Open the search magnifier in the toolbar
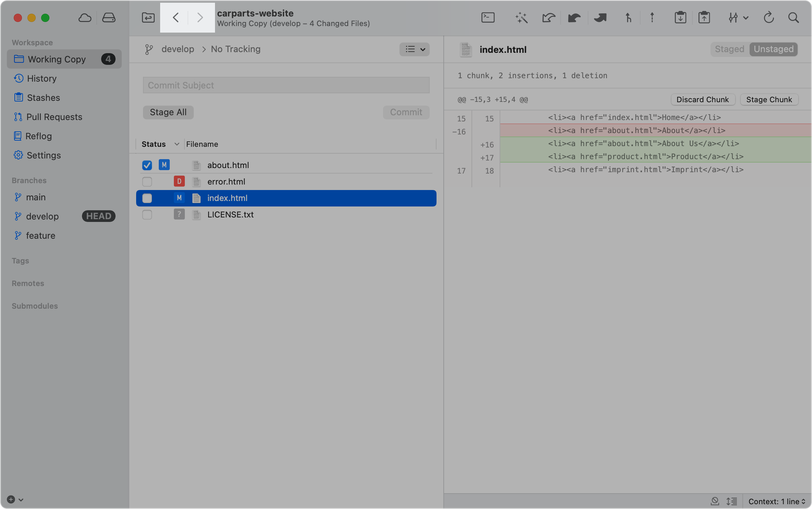 pos(793,17)
